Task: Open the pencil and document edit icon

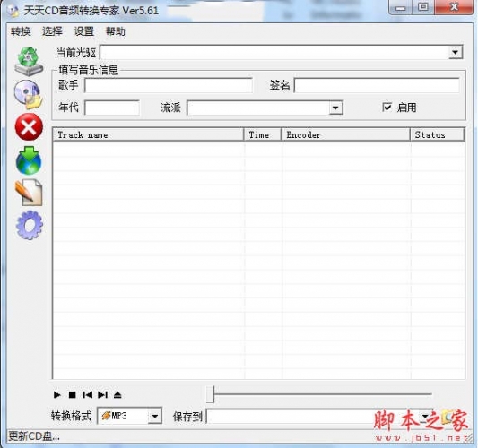Action: (29, 193)
